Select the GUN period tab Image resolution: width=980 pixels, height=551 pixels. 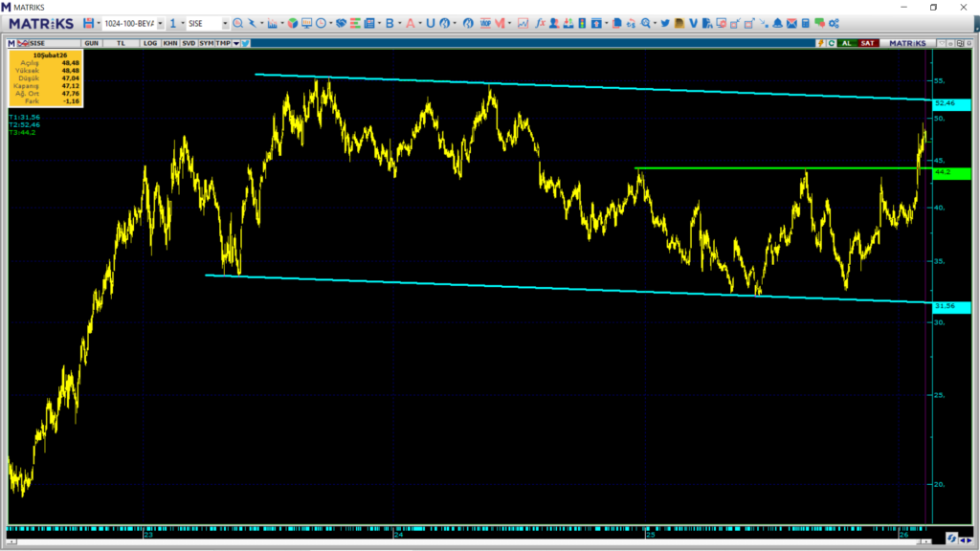tap(92, 43)
